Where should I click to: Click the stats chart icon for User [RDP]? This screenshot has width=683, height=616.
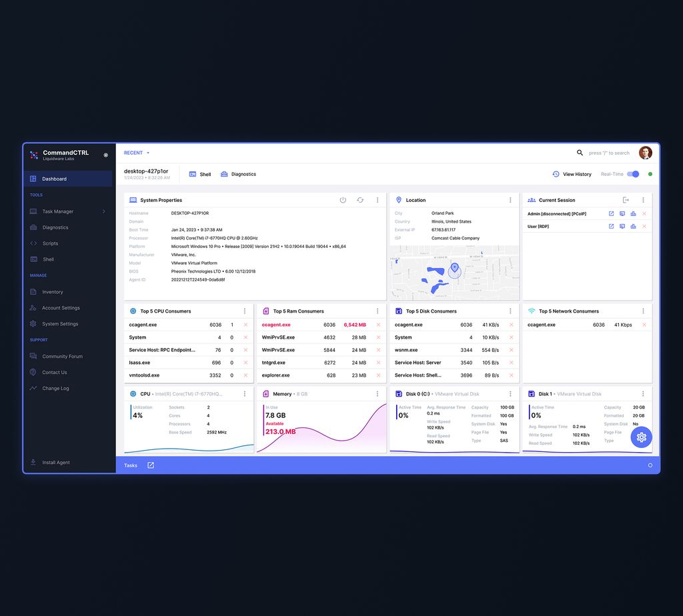click(633, 227)
